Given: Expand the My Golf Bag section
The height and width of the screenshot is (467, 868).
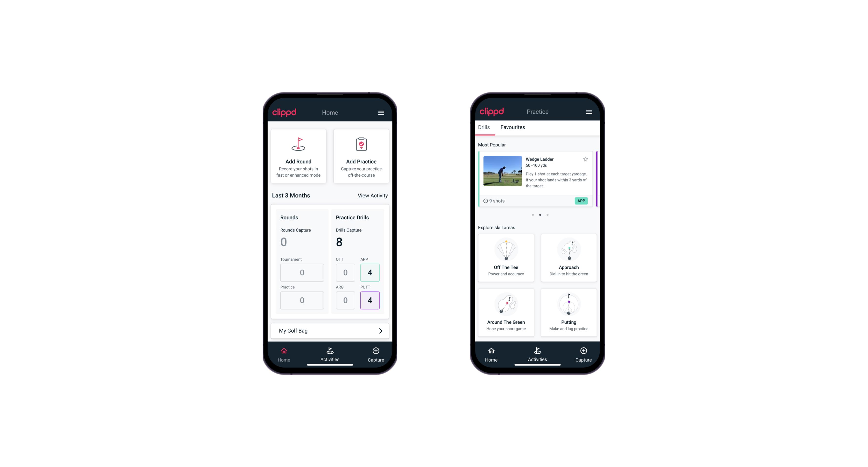Looking at the screenshot, I should tap(380, 331).
